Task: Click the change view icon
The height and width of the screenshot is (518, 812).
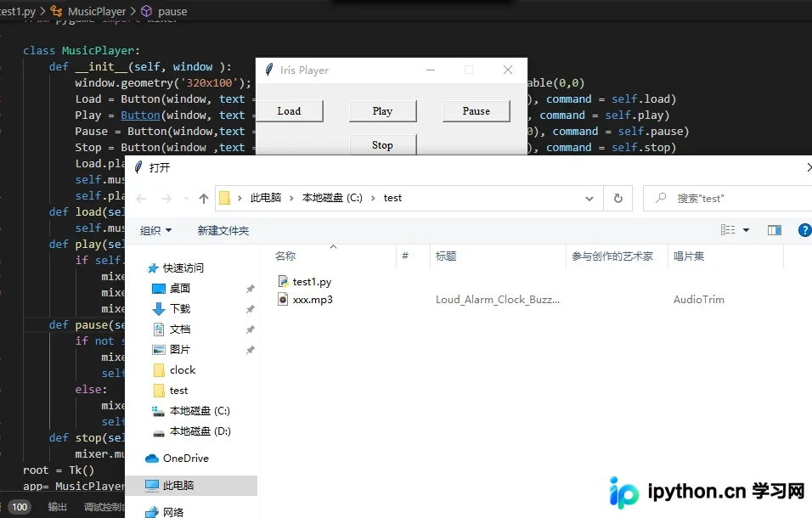Action: click(x=728, y=230)
